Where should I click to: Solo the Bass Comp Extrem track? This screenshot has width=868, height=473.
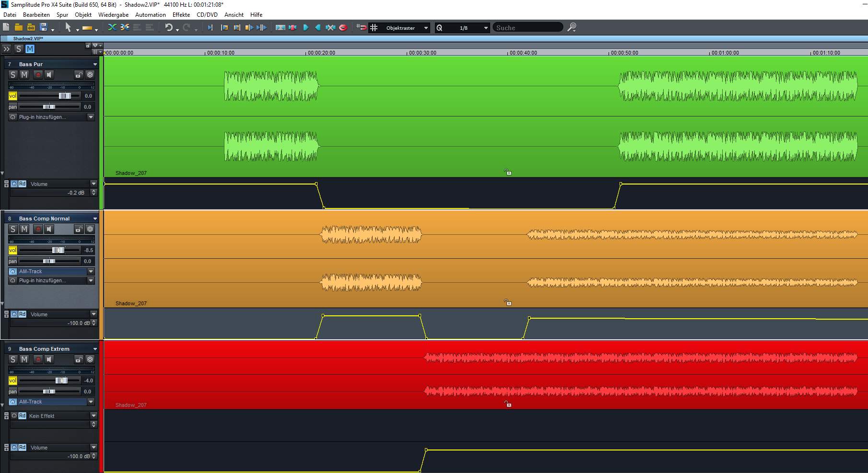(13, 359)
